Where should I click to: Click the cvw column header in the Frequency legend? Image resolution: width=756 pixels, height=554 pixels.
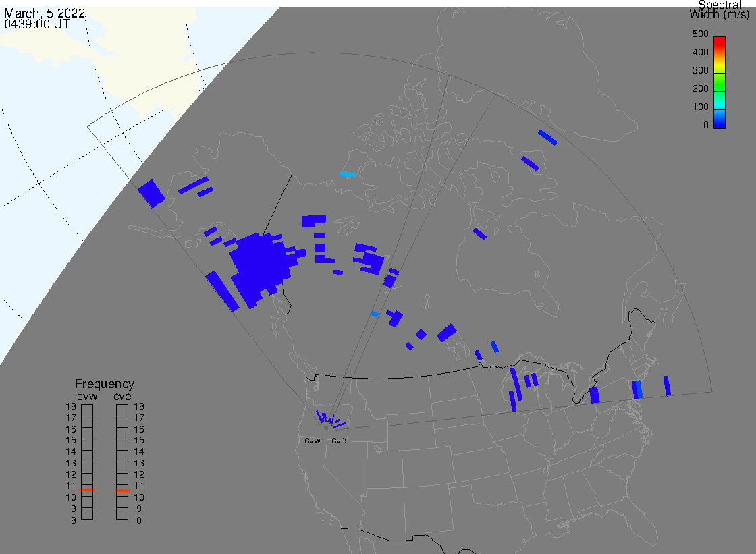click(x=87, y=396)
